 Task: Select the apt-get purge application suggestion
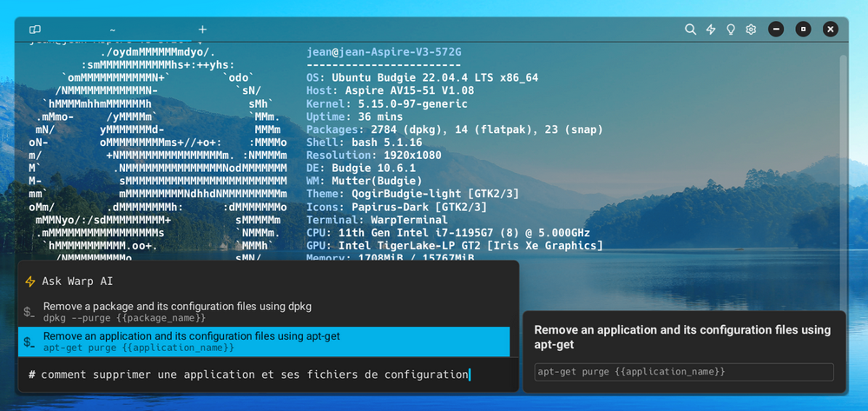tap(191, 341)
